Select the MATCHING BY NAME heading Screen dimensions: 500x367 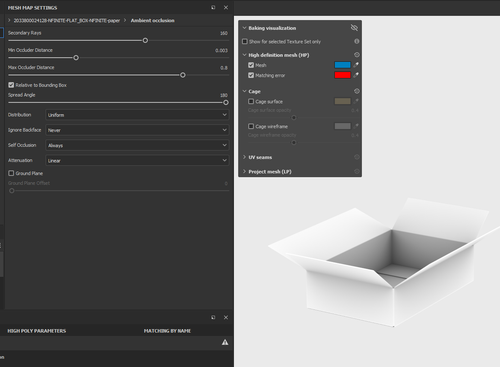click(167, 331)
